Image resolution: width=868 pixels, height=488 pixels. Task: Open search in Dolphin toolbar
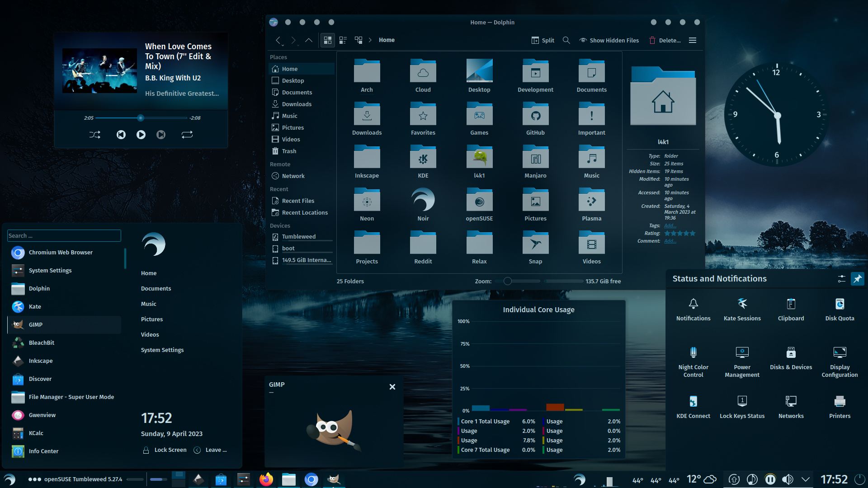tap(566, 40)
